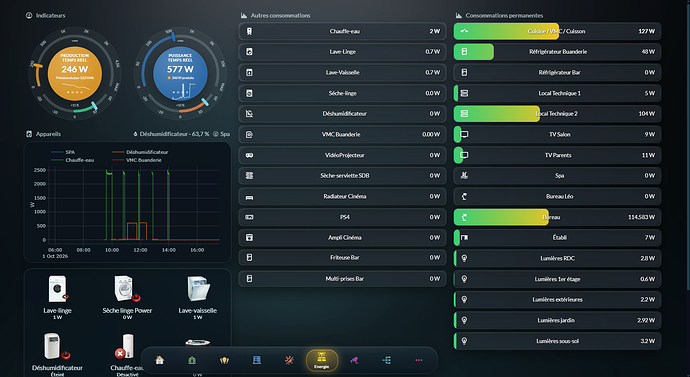Click the Déshumidificateur - 63,7 % humidity chip

(171, 134)
